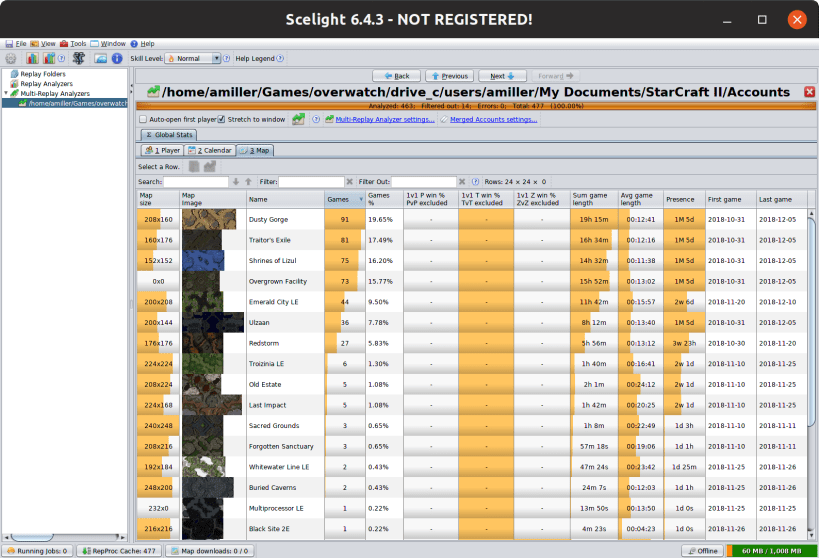Click the search previous up-arrow icon

249,182
